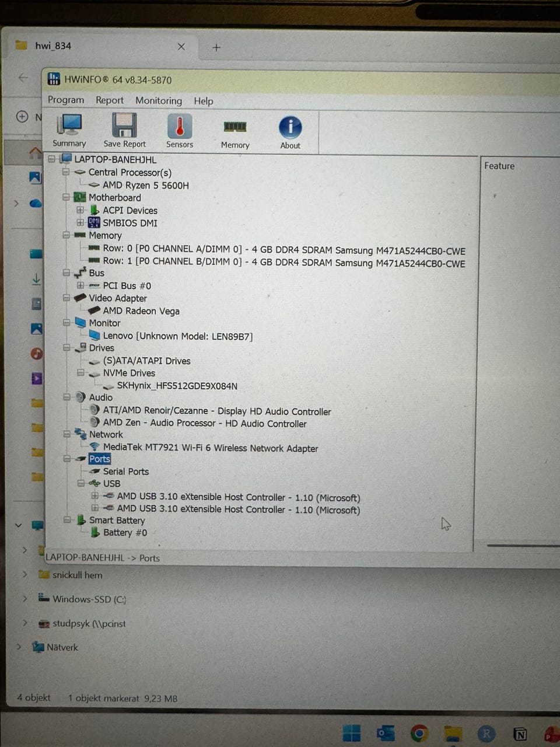The height and width of the screenshot is (747, 560).
Task: Select AMD Zen Audio Processor entry
Action: click(205, 423)
